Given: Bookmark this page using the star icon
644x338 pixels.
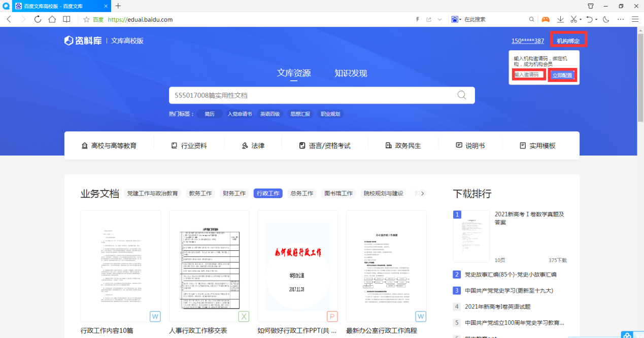Looking at the screenshot, I should pos(86,20).
